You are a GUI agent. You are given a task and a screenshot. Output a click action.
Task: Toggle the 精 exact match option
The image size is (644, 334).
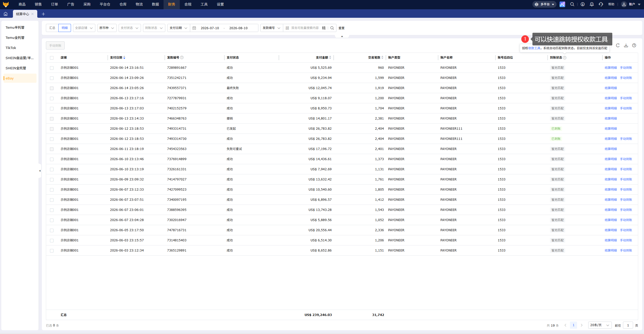pyautogui.click(x=324, y=28)
